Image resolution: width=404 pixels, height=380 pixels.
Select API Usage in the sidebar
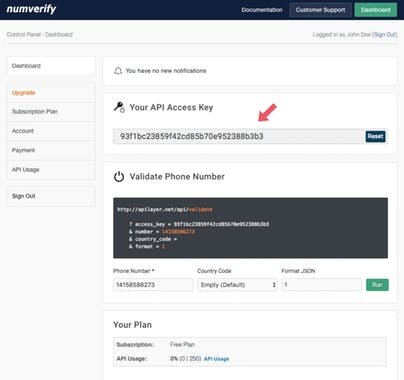coord(51,170)
